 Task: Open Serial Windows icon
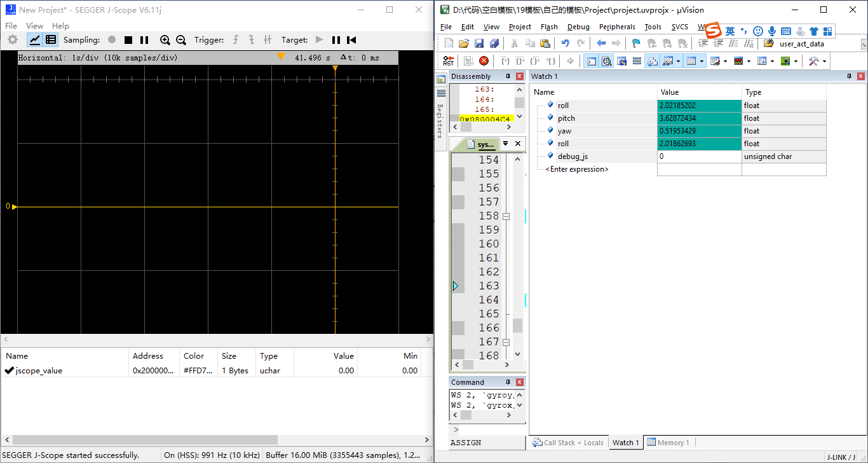tap(715, 61)
